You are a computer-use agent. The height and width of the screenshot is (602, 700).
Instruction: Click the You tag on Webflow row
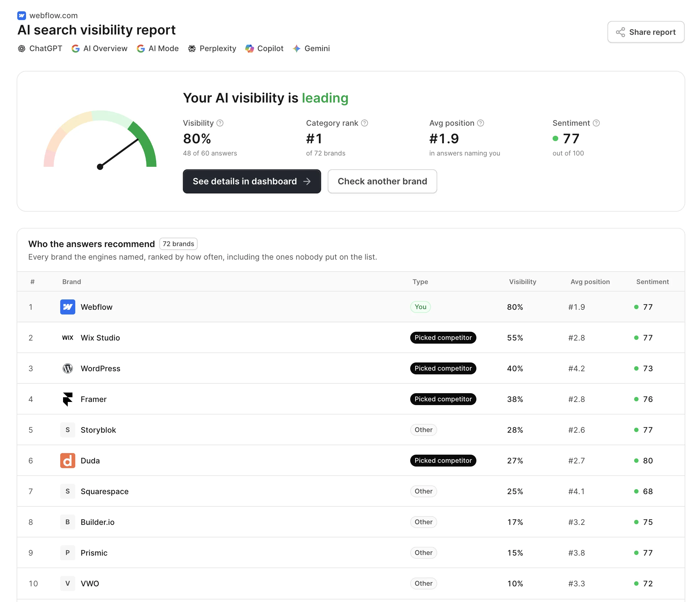point(421,307)
